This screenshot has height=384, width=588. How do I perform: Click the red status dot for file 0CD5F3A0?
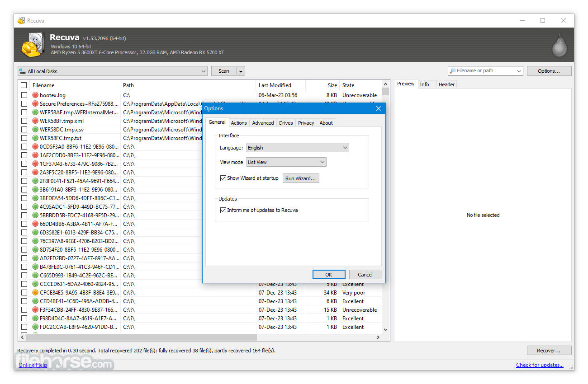pos(35,147)
